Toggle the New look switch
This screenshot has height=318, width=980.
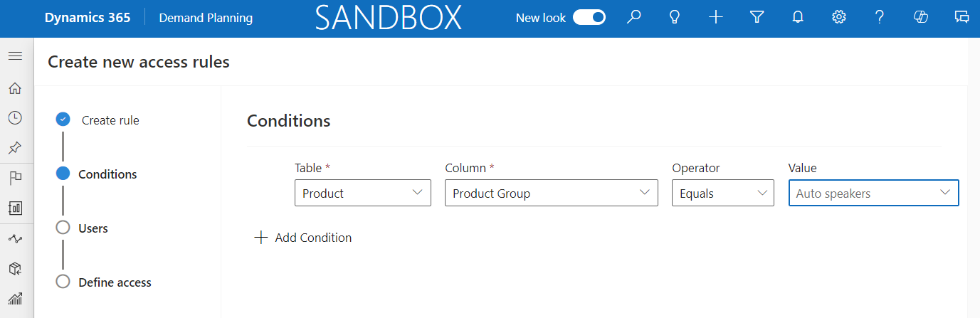pos(589,18)
